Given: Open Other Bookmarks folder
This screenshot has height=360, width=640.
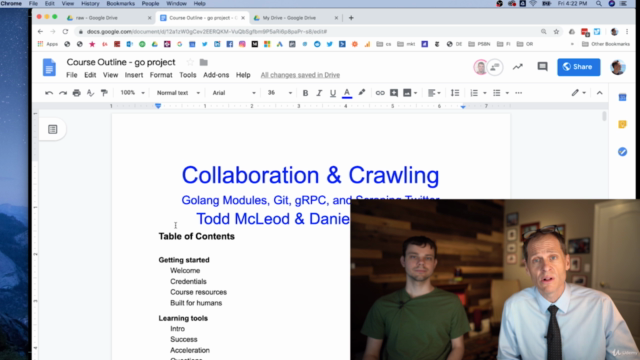Looking at the screenshot, I should [x=606, y=44].
